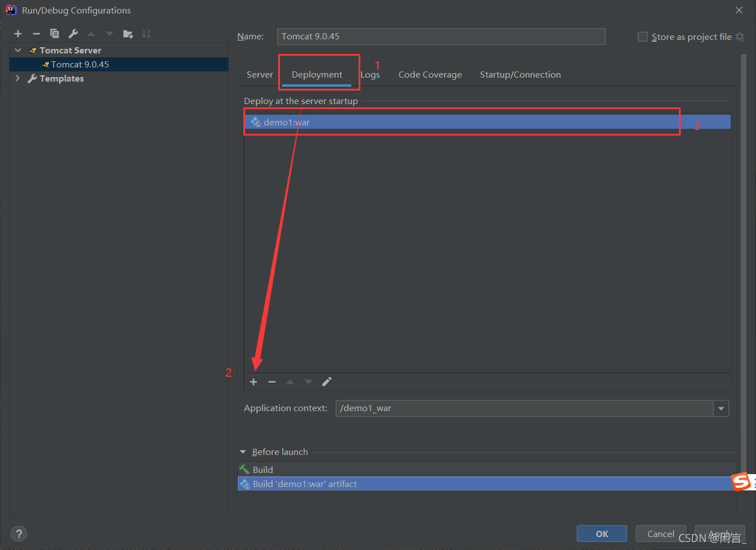Screen dimensions: 756x550
Task: Select Tomcat Server tree label
Action: pos(70,50)
